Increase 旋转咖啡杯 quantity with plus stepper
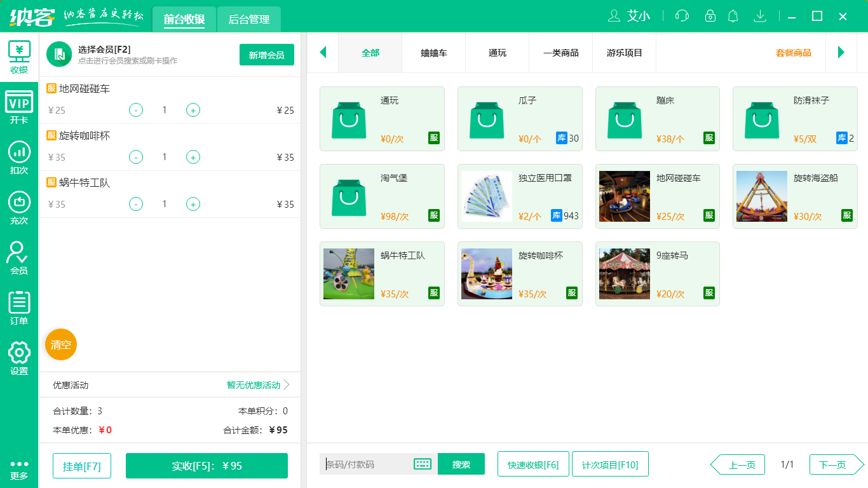The height and width of the screenshot is (488, 868). coord(193,157)
